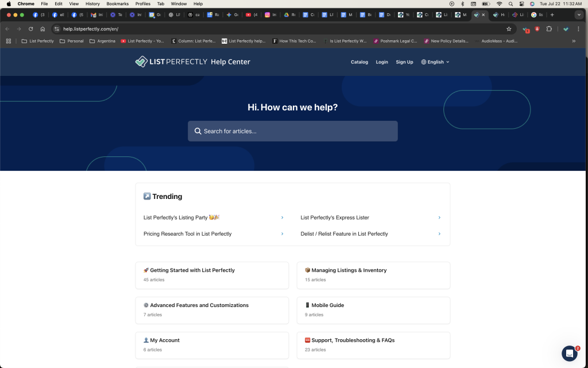Open List Perfectly's Express Lister article
This screenshot has height=368, width=588.
[x=335, y=217]
